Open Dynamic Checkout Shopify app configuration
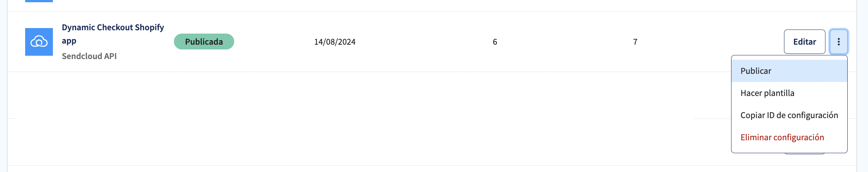Viewport: 868px width, 172px height. [x=113, y=34]
